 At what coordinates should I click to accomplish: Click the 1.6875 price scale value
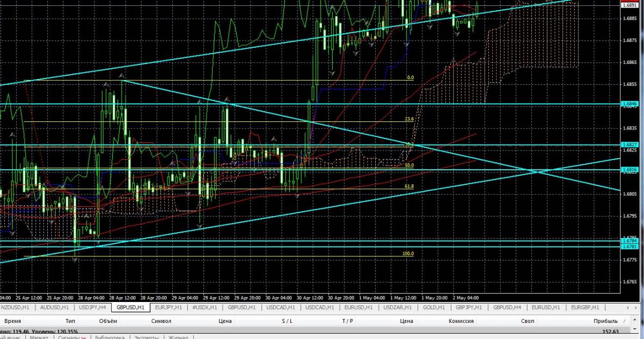tap(630, 40)
